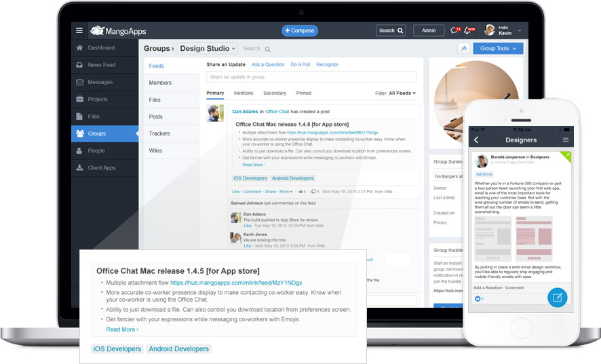Open the All Feeds filter dropdown
Viewport: 601px width, 364px height.
coord(402,93)
